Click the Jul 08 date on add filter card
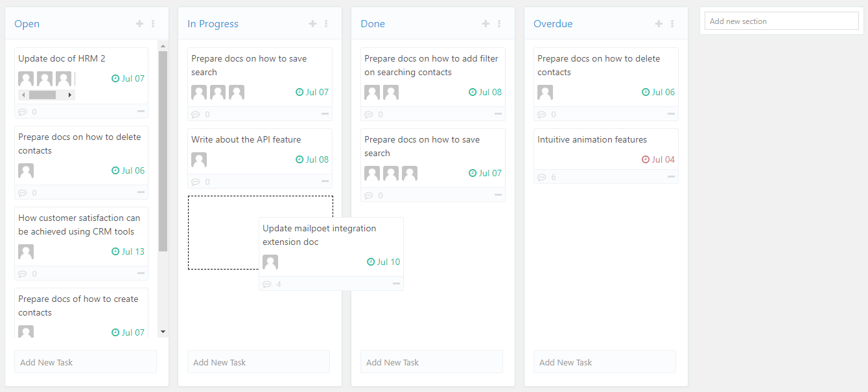This screenshot has height=392, width=868. coord(486,92)
